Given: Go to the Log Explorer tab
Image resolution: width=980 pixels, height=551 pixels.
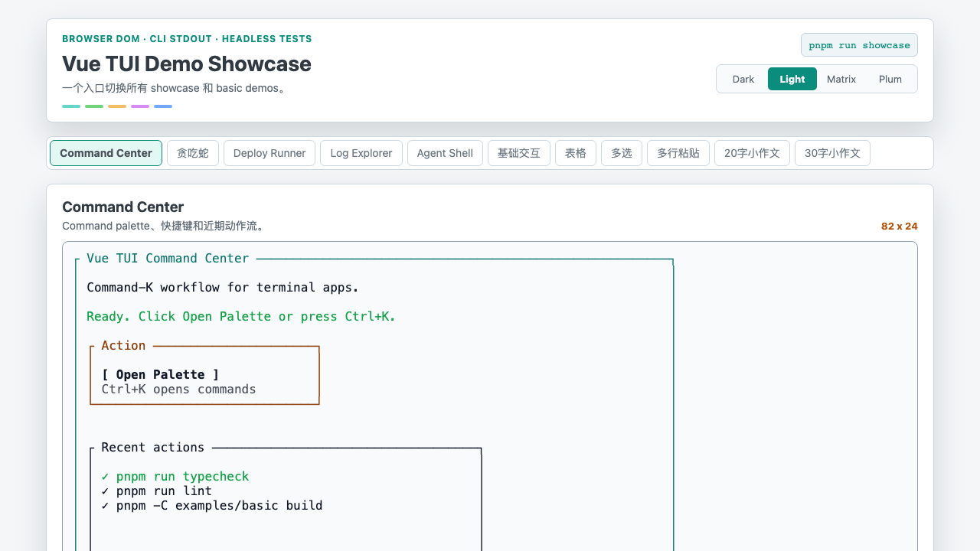Looking at the screenshot, I should pyautogui.click(x=361, y=153).
